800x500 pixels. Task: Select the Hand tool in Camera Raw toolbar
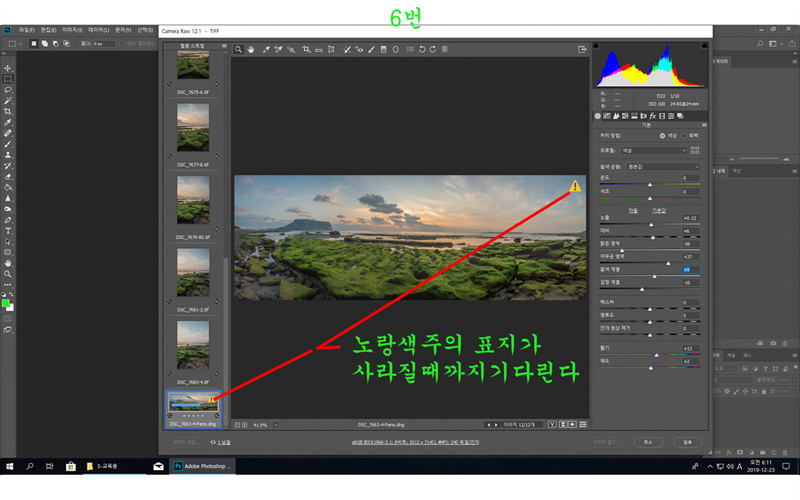point(251,49)
